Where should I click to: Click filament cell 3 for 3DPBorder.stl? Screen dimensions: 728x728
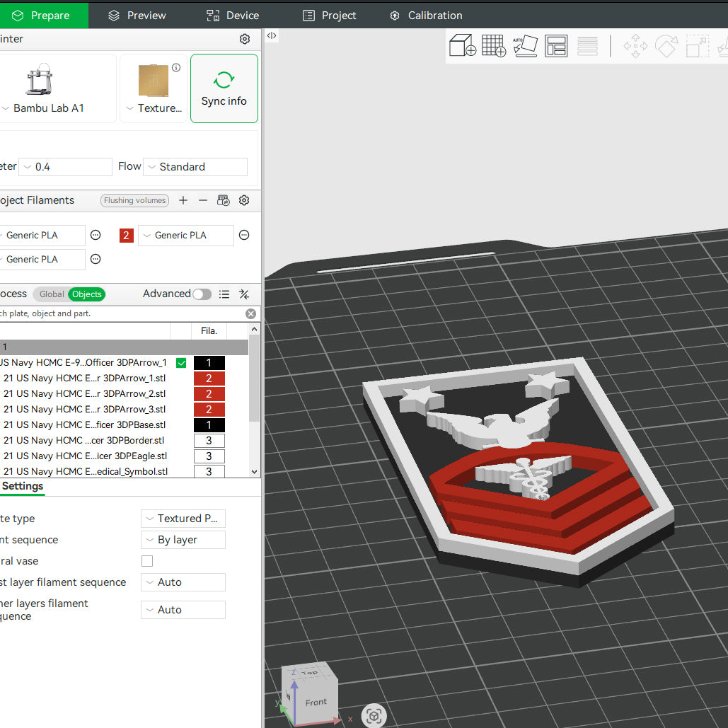(209, 441)
